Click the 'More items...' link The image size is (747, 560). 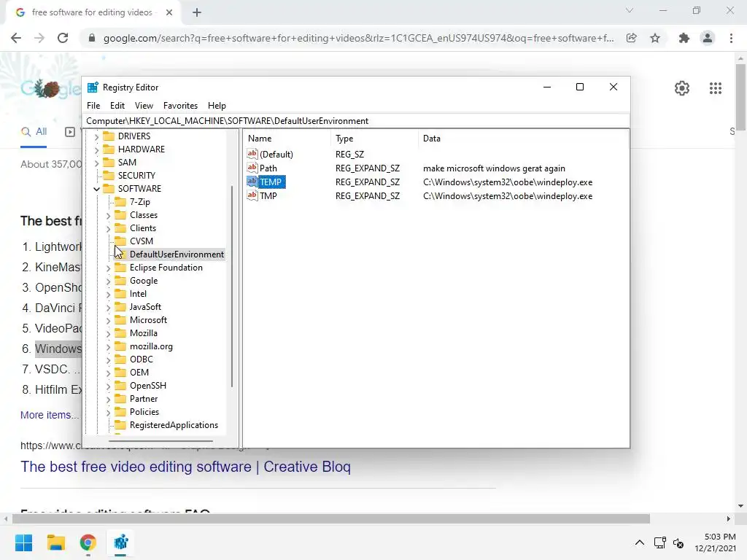[x=49, y=415]
